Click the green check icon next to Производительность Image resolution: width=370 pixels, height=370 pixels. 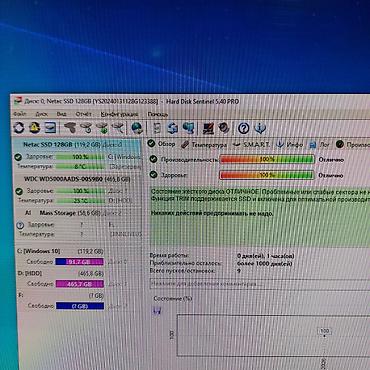click(x=153, y=159)
